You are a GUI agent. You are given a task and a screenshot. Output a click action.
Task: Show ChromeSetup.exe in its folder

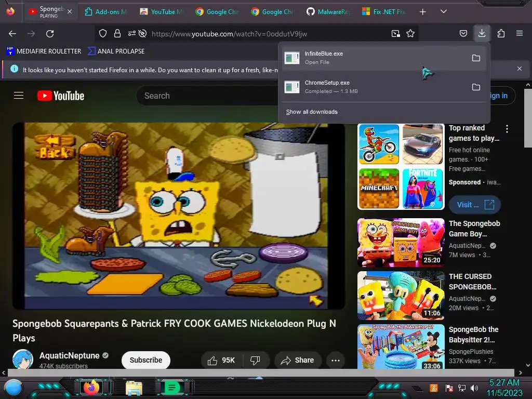pyautogui.click(x=476, y=87)
